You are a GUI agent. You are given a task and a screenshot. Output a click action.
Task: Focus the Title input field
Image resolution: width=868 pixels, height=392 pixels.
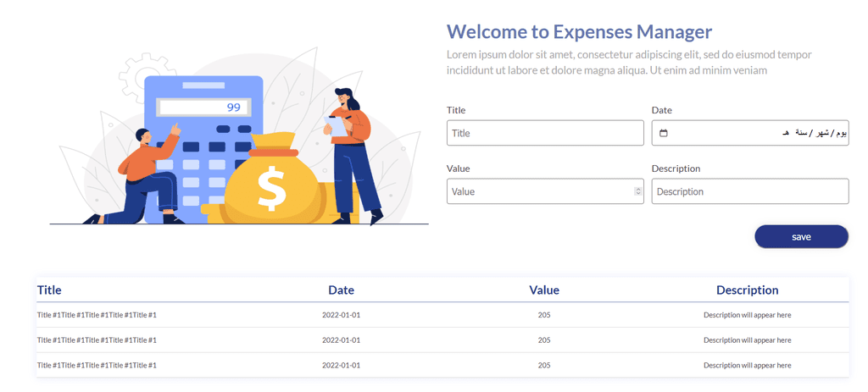(x=545, y=133)
